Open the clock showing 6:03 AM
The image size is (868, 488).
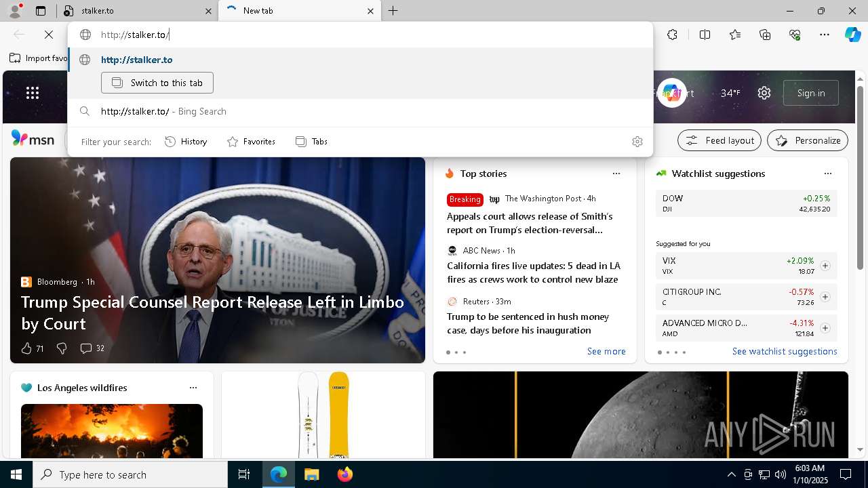(810, 474)
